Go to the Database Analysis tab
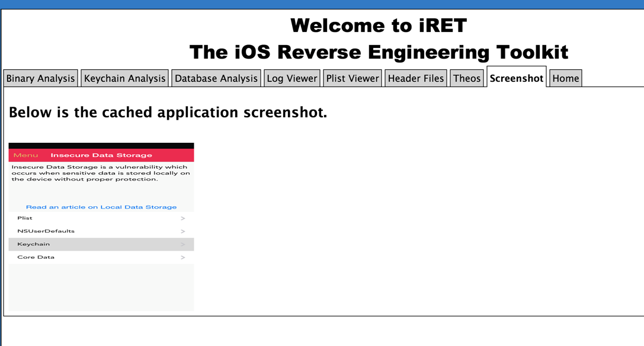 tap(216, 78)
